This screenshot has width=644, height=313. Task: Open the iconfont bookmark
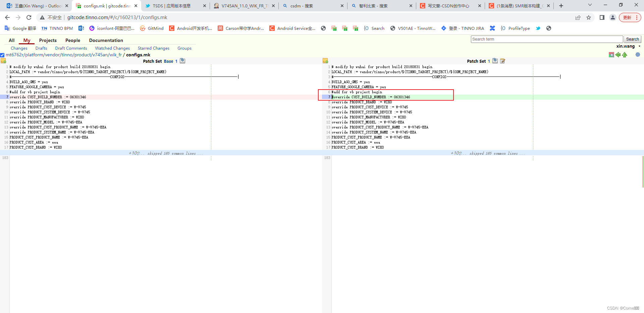coord(112,28)
